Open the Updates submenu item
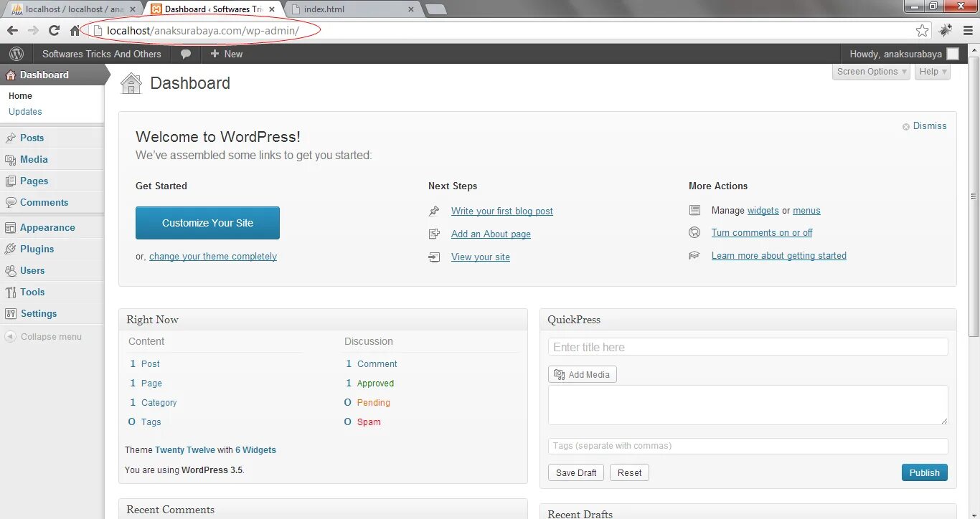The width and height of the screenshot is (980, 519). point(25,112)
